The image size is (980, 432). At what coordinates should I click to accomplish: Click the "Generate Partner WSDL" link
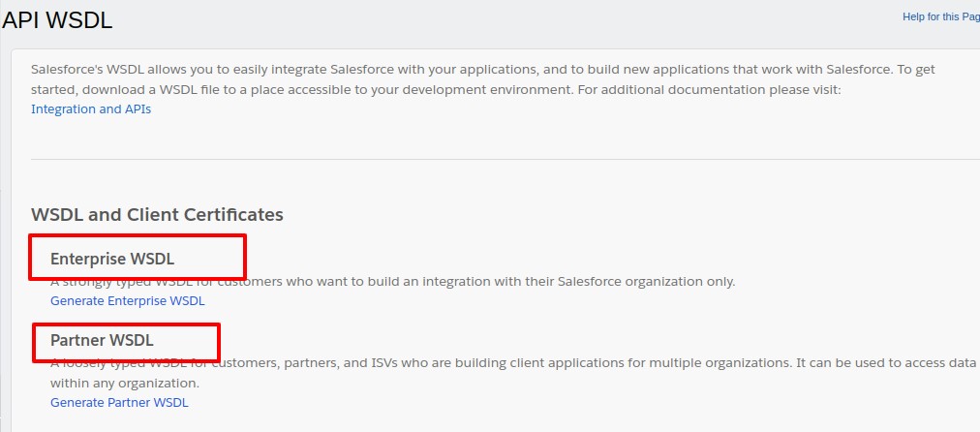(119, 402)
